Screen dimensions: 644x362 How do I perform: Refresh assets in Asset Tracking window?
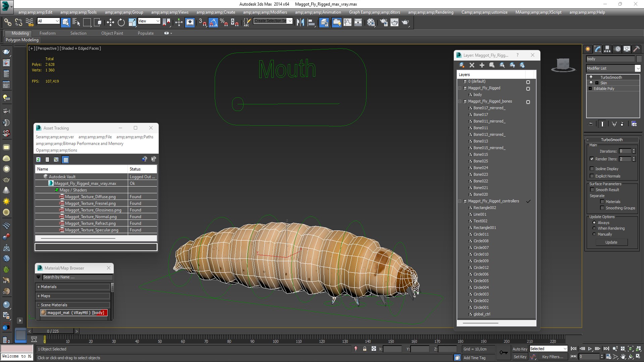pos(38,160)
